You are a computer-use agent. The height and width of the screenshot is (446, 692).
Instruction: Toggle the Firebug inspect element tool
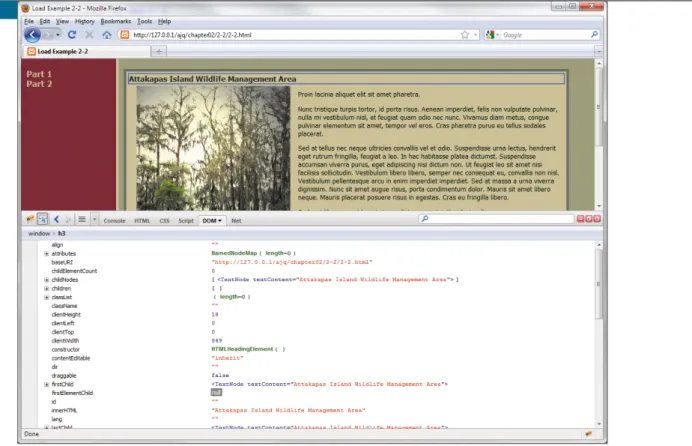tap(43, 219)
